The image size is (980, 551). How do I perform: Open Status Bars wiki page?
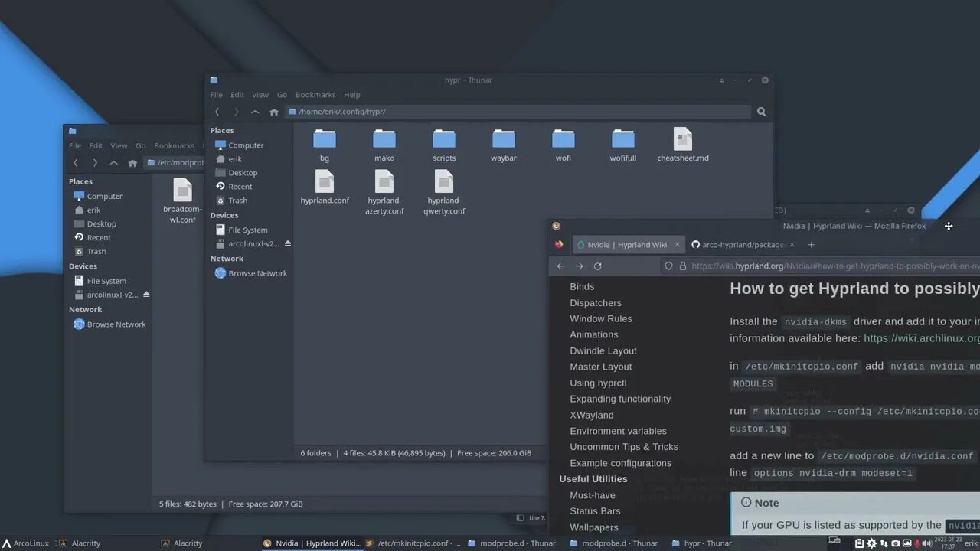point(595,511)
